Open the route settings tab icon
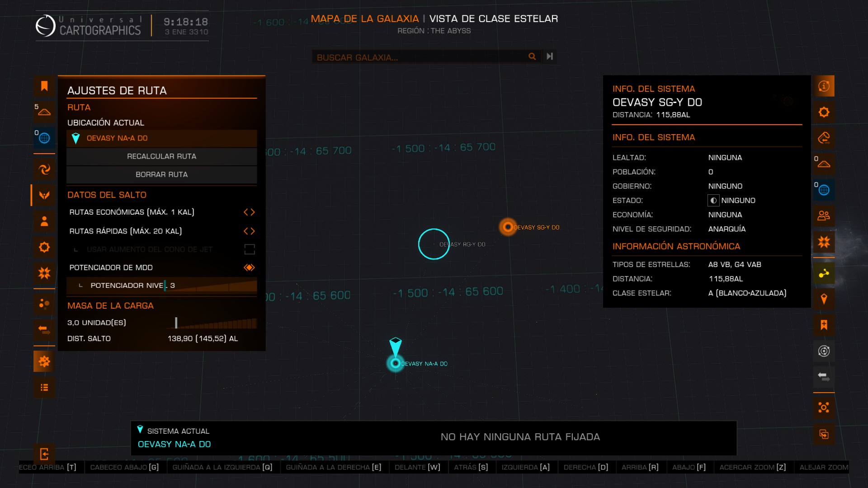Image resolution: width=868 pixels, height=488 pixels. click(44, 195)
